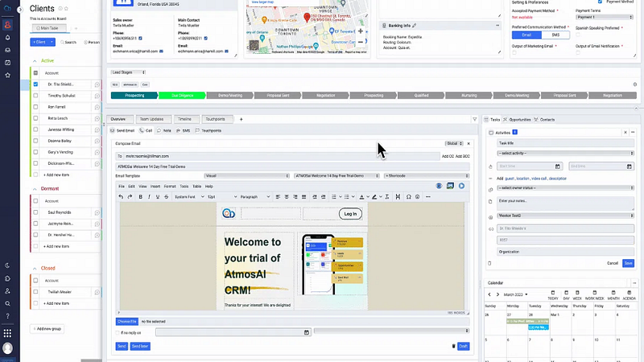This screenshot has width=644, height=362.
Task: Check the Twilah Mealer row checkbox
Action: pyautogui.click(x=35, y=292)
